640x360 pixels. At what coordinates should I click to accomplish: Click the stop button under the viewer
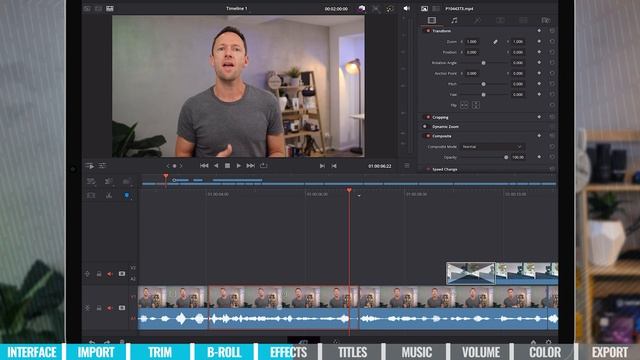click(x=227, y=166)
